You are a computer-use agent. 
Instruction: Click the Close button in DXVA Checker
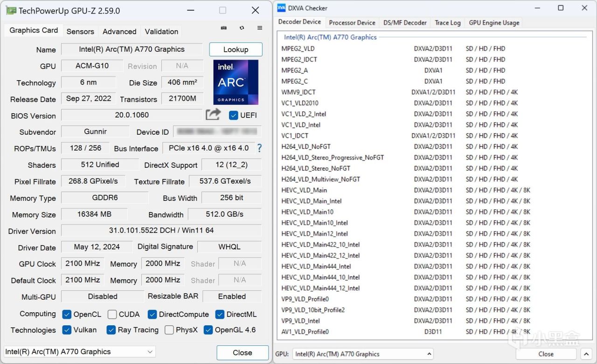coord(546,354)
